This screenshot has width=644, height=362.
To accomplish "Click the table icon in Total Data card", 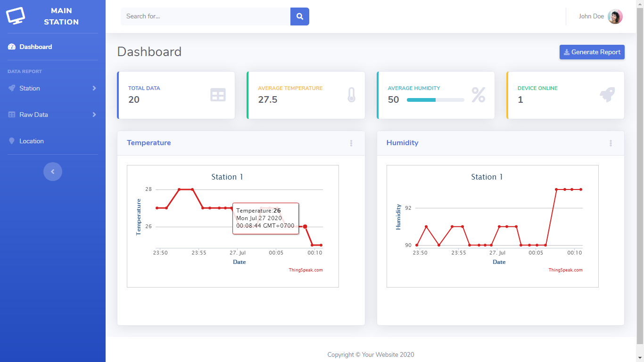I will tap(218, 95).
